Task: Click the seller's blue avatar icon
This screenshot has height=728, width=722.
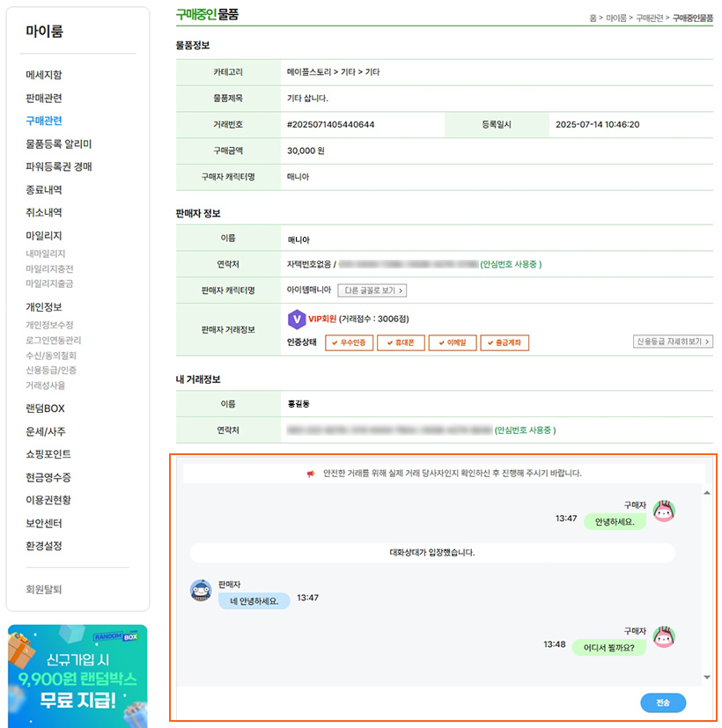Action: (x=201, y=592)
